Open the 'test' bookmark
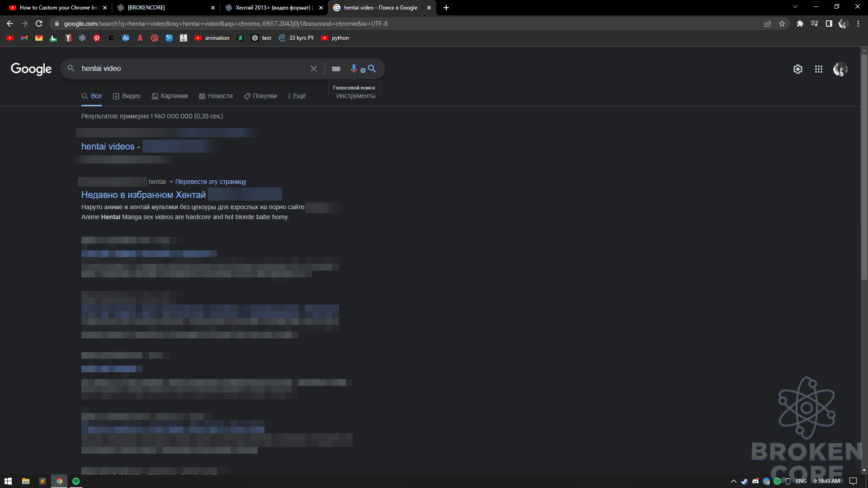Viewport: 868px width, 488px height. click(262, 38)
